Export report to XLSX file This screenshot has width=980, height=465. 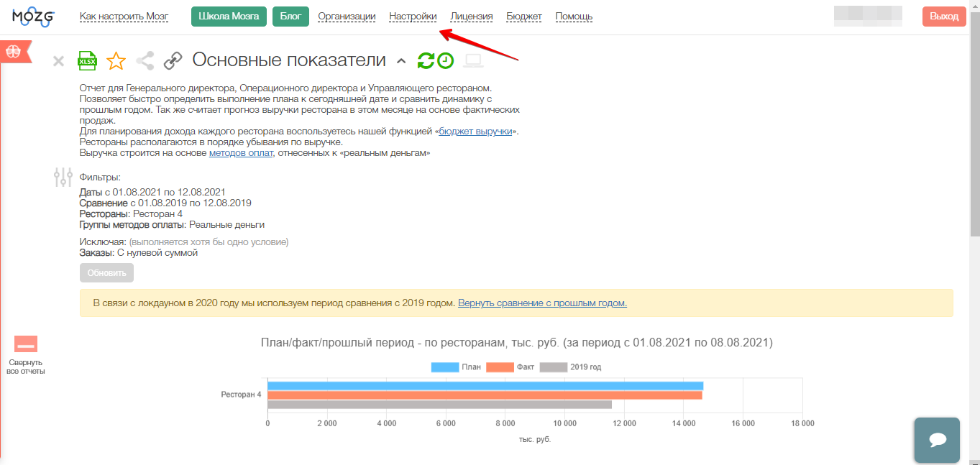click(87, 61)
